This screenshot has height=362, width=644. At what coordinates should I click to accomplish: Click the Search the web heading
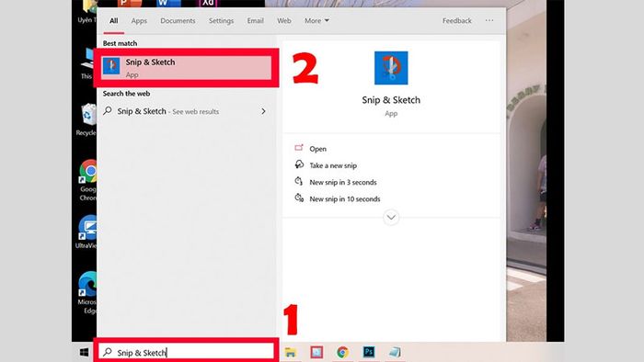click(x=126, y=94)
